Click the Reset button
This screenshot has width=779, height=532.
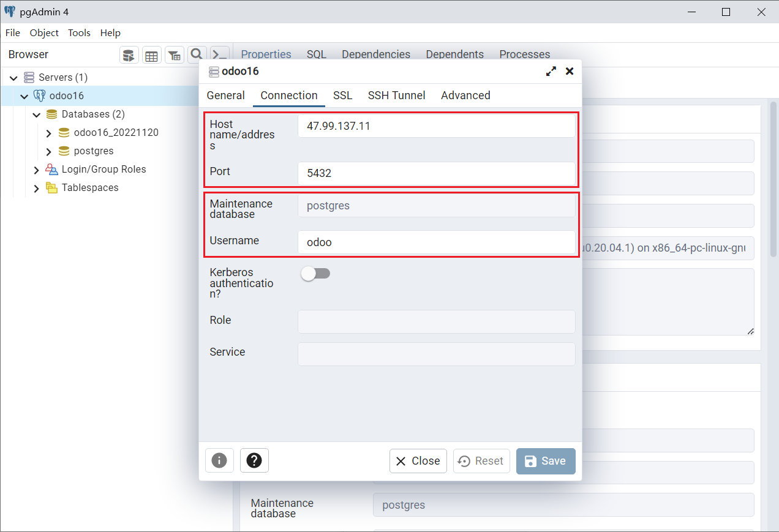(481, 461)
